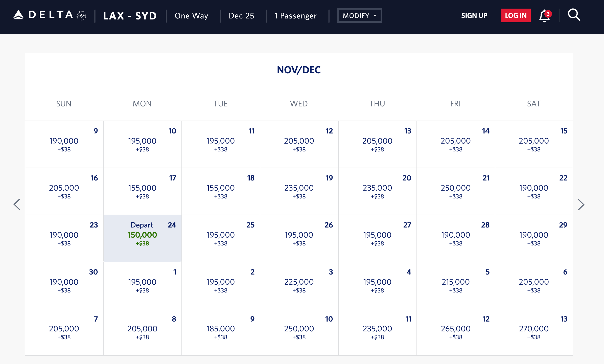Image resolution: width=604 pixels, height=364 pixels.
Task: Select Nov 12 fare of 205,000 miles
Action: tap(299, 144)
